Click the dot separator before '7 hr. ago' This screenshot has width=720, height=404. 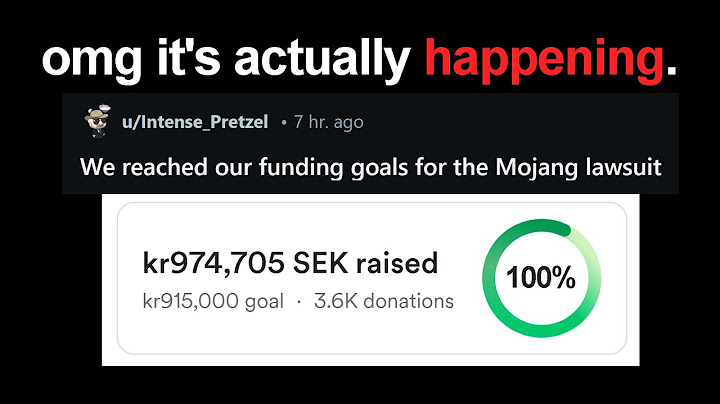point(284,123)
